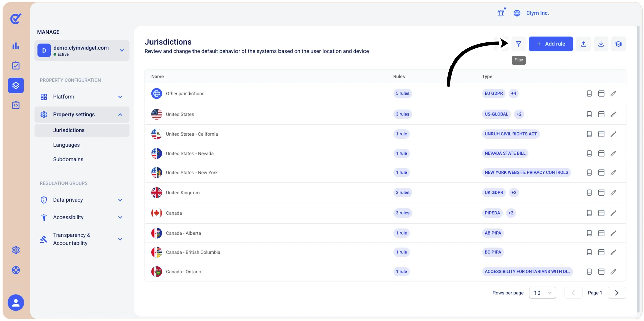The width and height of the screenshot is (644, 321).
Task: Click the Canada - British Columbia name
Action: [x=193, y=252]
